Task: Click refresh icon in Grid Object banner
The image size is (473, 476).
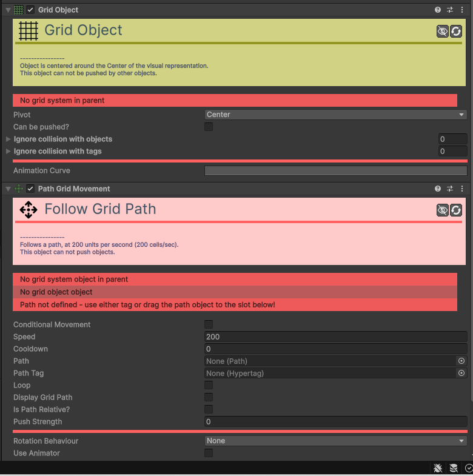Action: (x=456, y=31)
